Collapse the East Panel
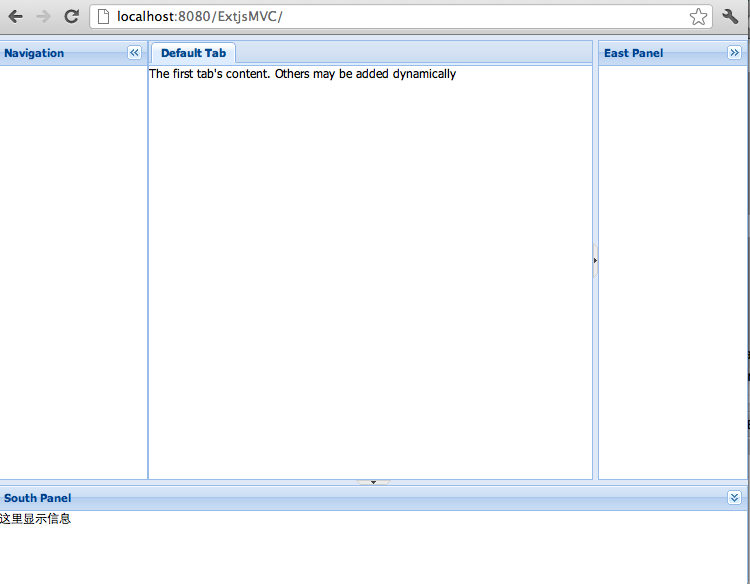This screenshot has height=584, width=750. (734, 53)
